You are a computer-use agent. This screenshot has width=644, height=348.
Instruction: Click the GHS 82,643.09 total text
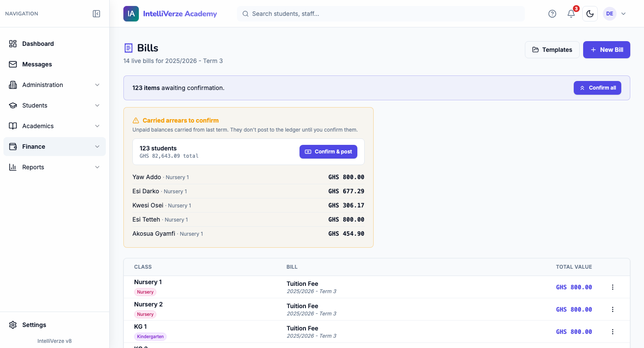[x=169, y=156]
